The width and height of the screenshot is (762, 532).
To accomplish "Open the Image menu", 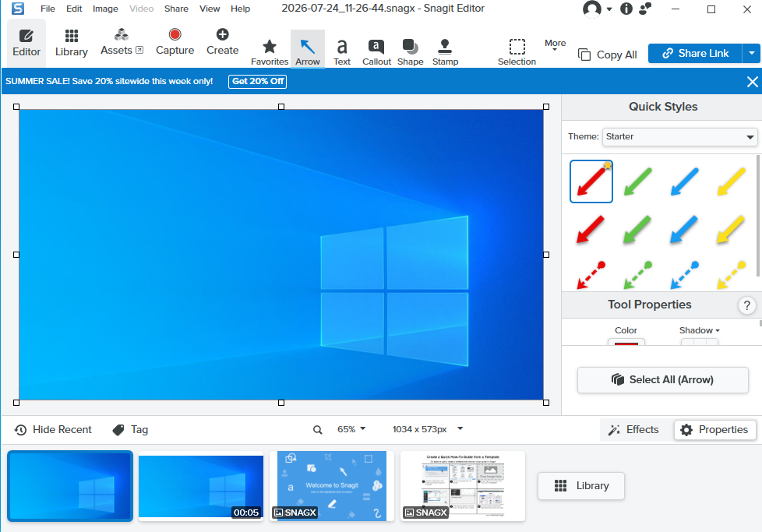I will (x=105, y=9).
